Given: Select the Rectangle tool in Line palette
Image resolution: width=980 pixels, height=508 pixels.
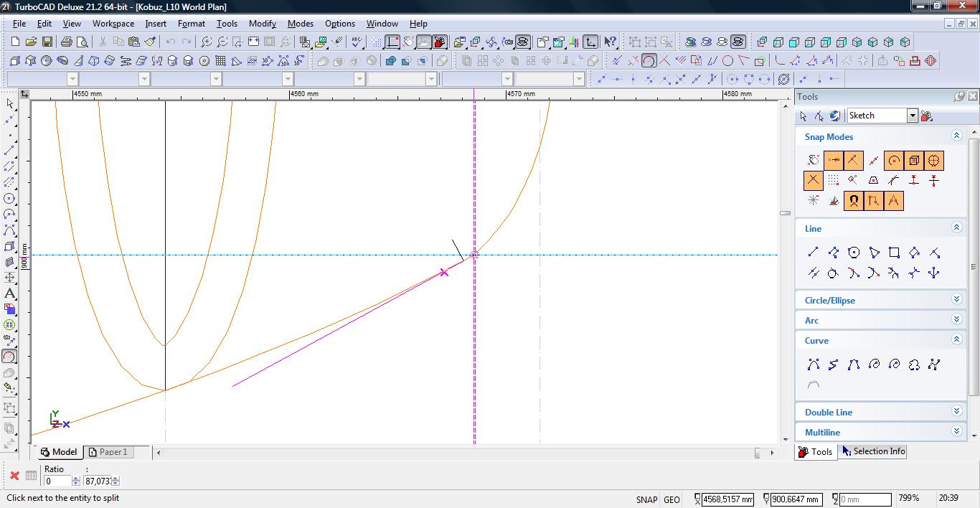Looking at the screenshot, I should (894, 252).
